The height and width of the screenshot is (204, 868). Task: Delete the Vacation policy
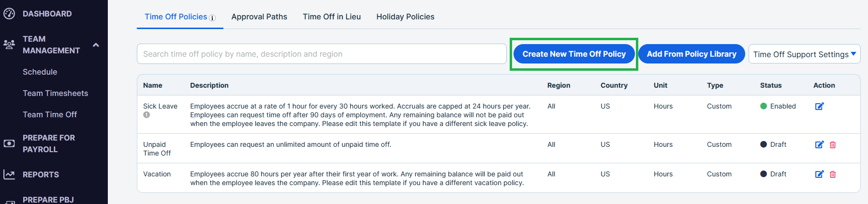pyautogui.click(x=833, y=174)
